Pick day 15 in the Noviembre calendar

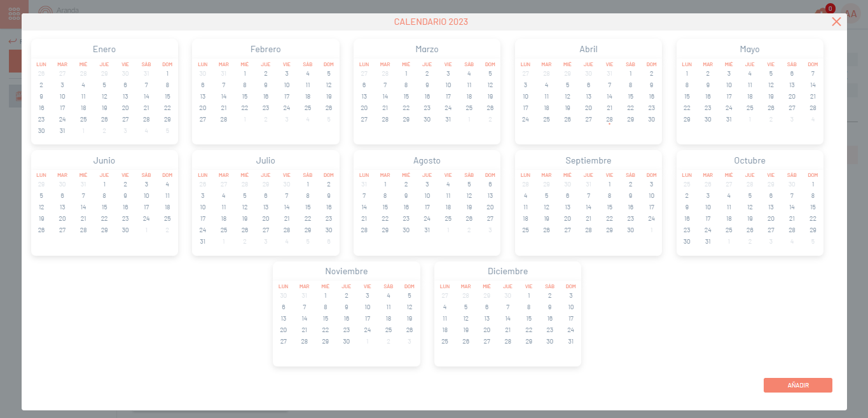tap(326, 318)
